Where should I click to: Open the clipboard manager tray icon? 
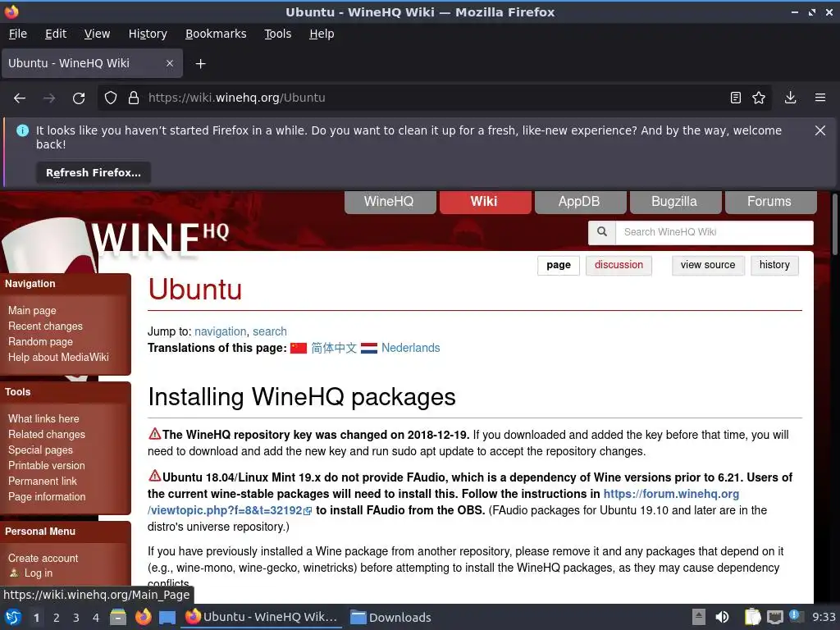(753, 617)
